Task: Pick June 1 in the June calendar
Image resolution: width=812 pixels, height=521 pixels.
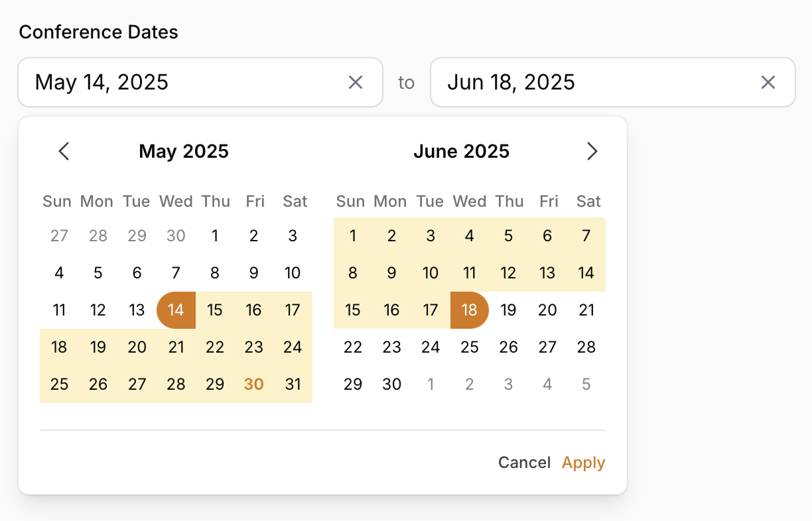Action: coord(353,235)
